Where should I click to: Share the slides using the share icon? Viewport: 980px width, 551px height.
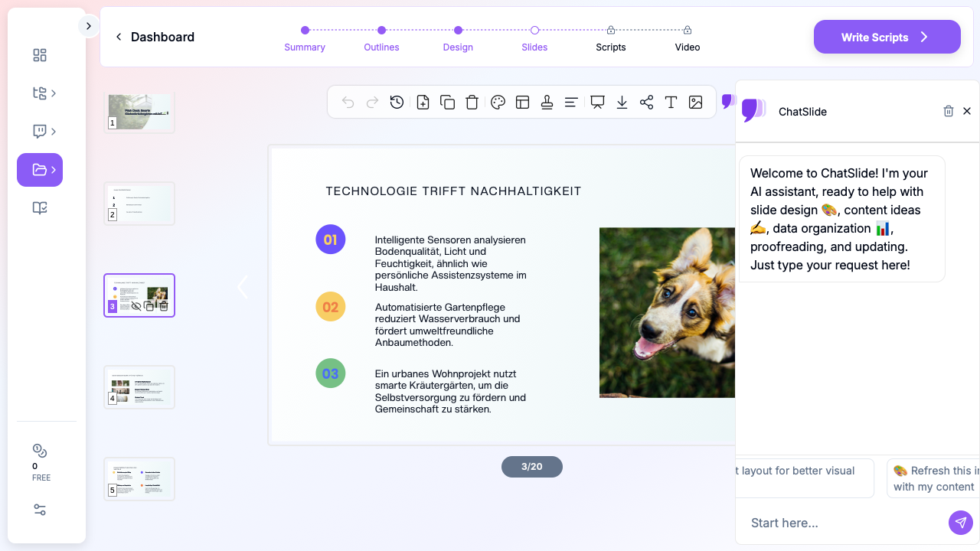646,103
